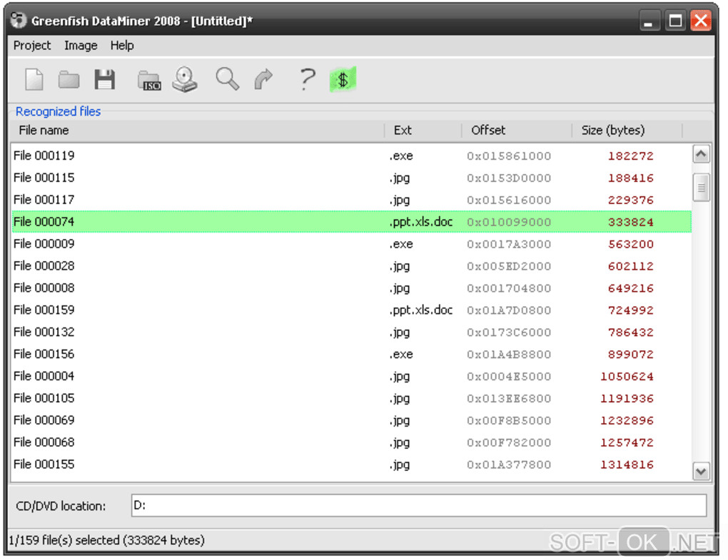Select row File 000069
Viewport: 728px width, 560px height.
coord(351,420)
